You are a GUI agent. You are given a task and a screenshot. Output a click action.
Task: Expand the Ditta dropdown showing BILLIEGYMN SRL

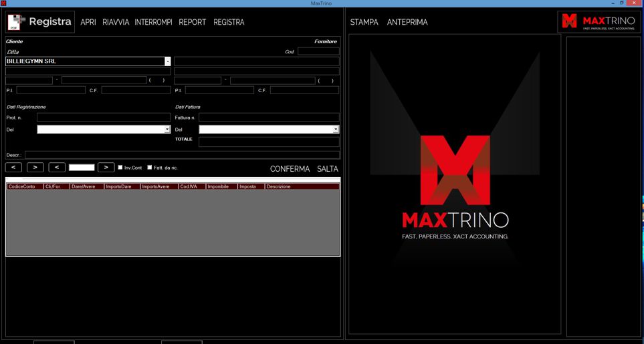(x=168, y=61)
